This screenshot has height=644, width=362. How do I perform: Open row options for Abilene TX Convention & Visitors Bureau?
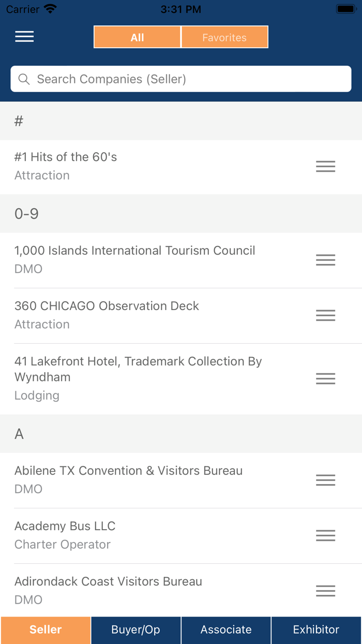pos(325,480)
